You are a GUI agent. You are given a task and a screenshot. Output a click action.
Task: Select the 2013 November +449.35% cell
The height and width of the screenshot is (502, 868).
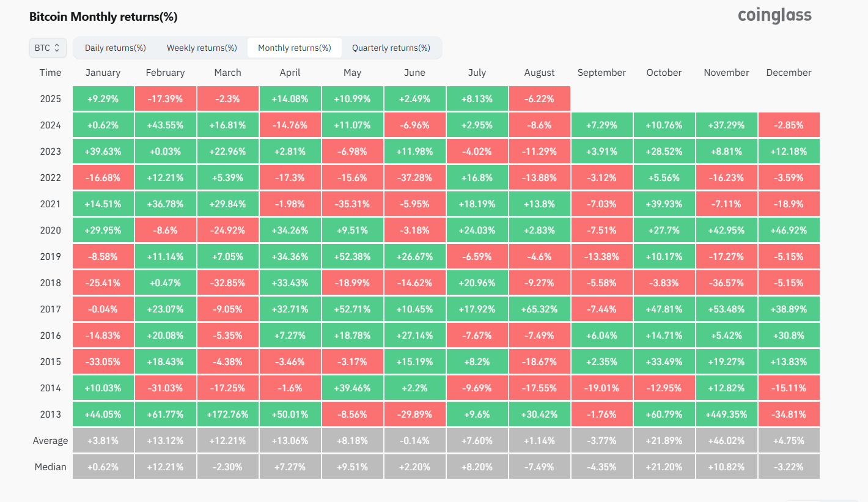coord(726,414)
